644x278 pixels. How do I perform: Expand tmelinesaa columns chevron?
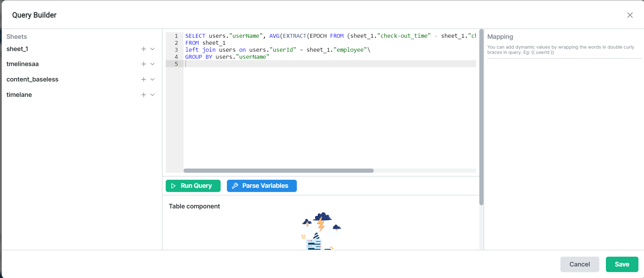click(x=152, y=64)
